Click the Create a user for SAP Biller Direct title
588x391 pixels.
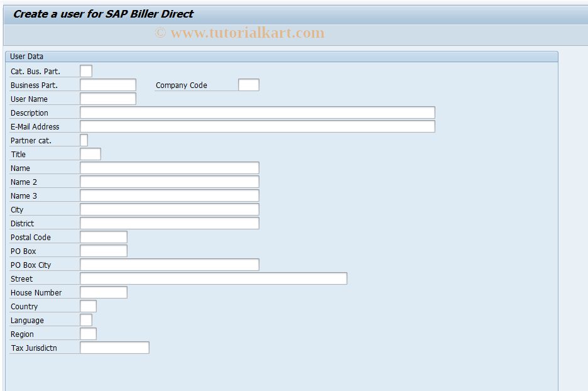[103, 14]
